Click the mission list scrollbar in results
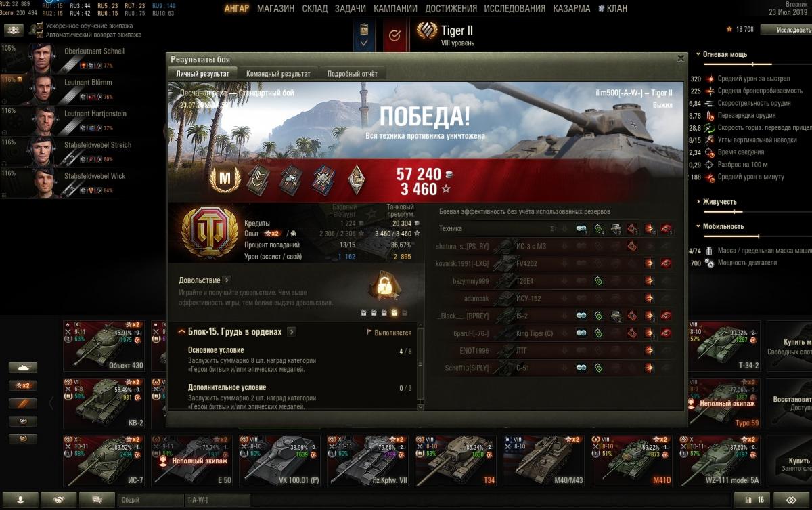Viewport: 812px width, 510px height. coord(421,366)
